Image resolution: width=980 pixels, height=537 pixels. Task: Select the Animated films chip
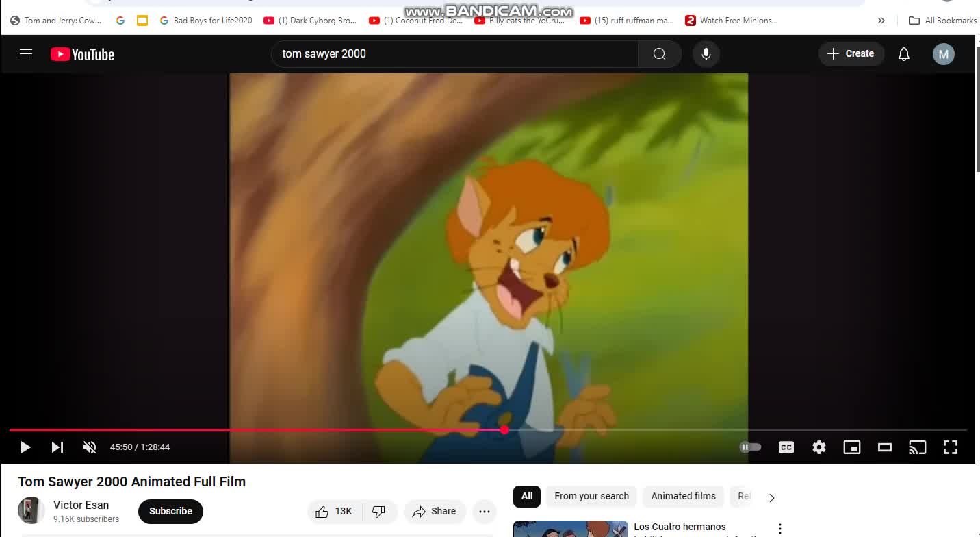click(683, 497)
